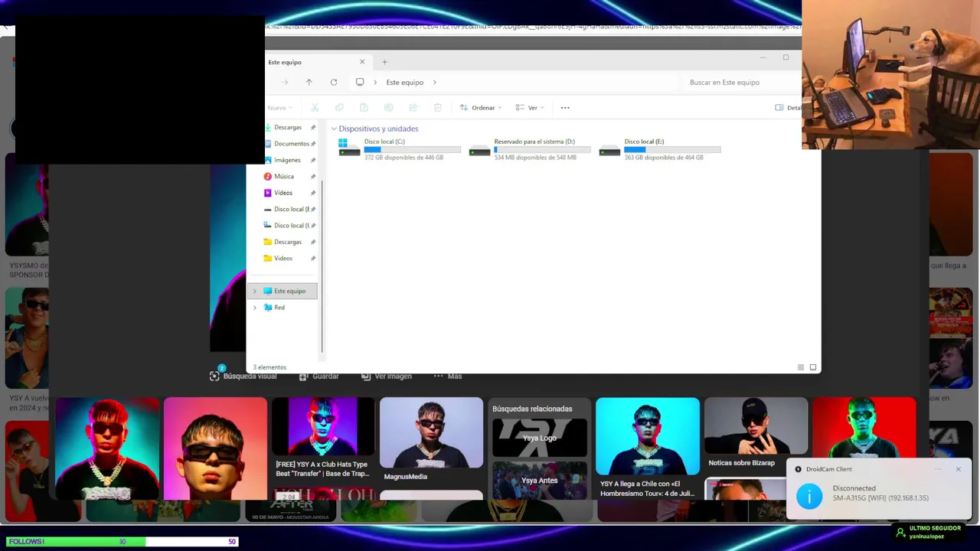Click Ver imagen in the browser
This screenshot has width=980, height=551.
(x=386, y=376)
